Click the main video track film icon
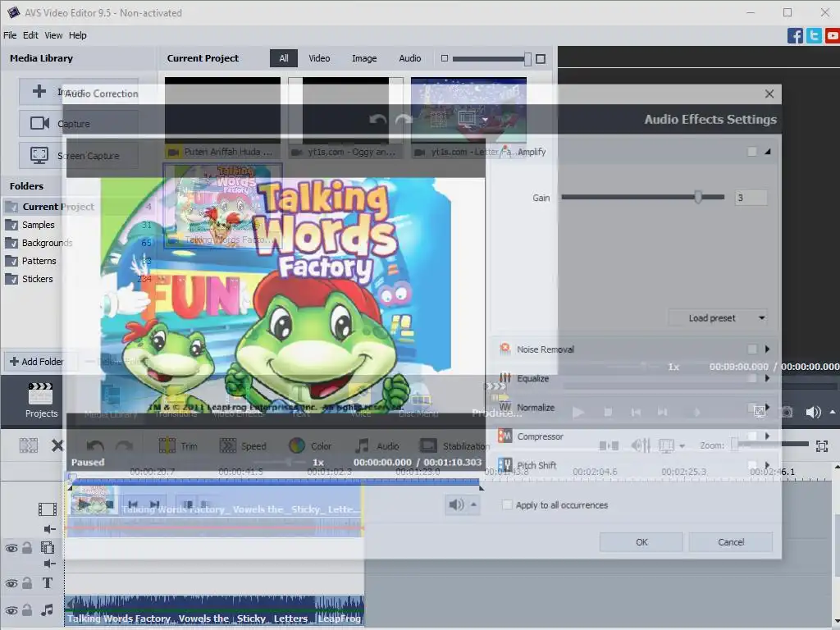Image resolution: width=840 pixels, height=630 pixels. tap(47, 509)
